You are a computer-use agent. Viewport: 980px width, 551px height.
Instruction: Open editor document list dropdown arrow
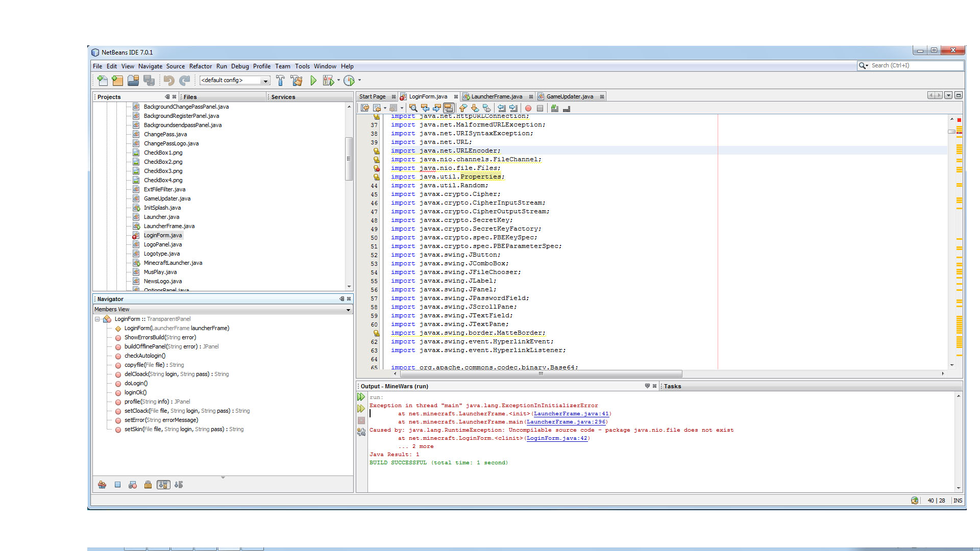(x=948, y=95)
